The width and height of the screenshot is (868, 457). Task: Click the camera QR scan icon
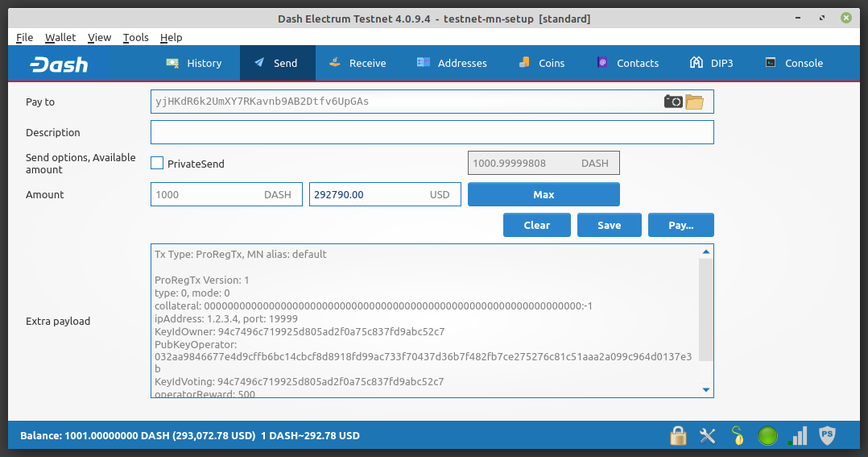673,102
